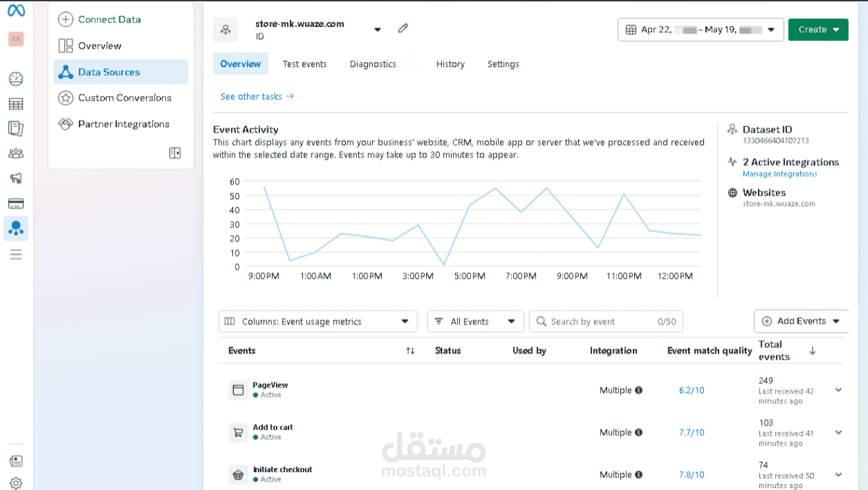Viewport: 868px width, 490px height.
Task: Click the Meta logo icon
Action: pyautogui.click(x=16, y=11)
